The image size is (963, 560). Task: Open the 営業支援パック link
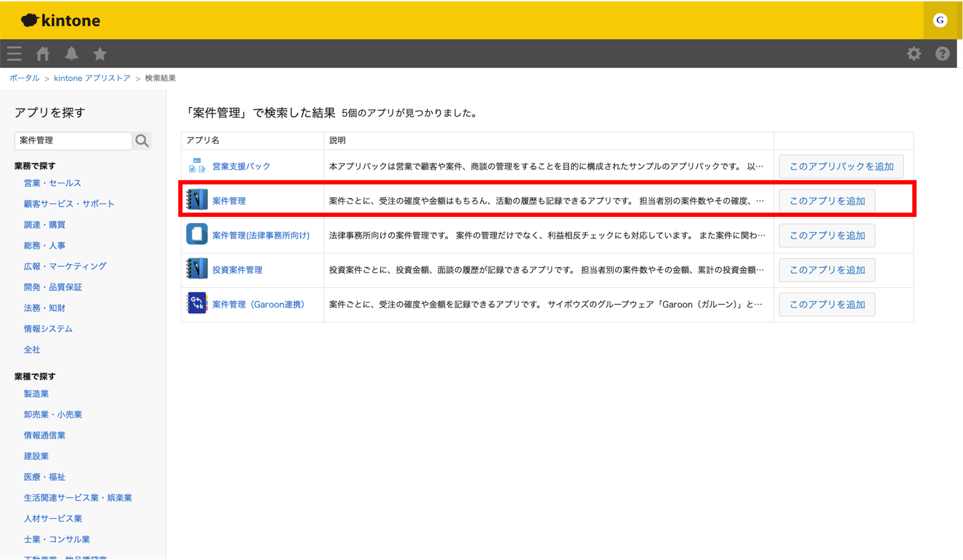[x=241, y=166]
